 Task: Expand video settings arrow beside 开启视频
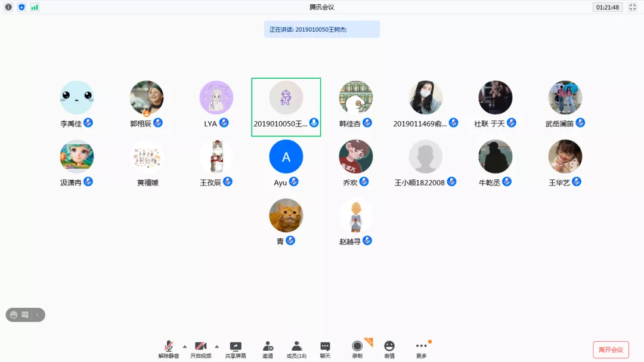click(217, 346)
